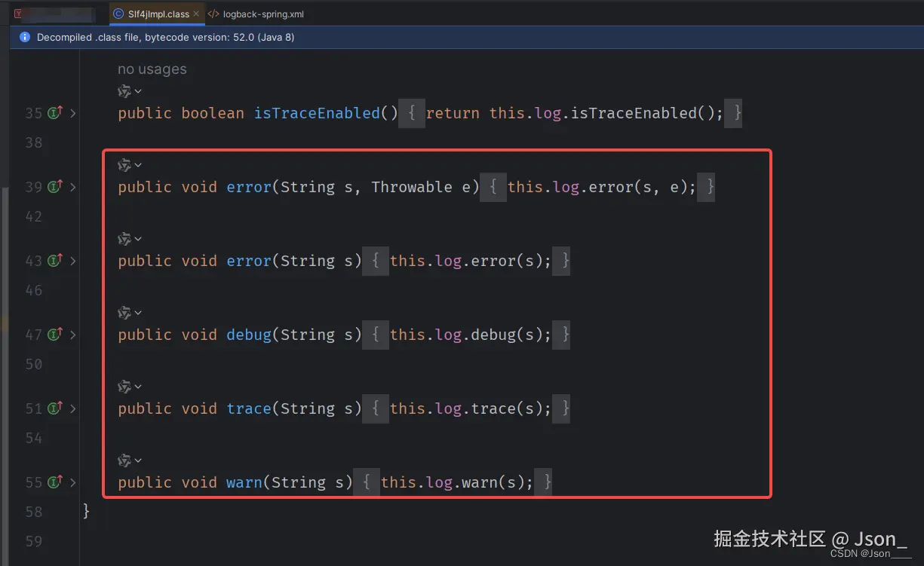924x566 pixels.
Task: Click the implements gutter icon on line 43
Action: (x=54, y=261)
